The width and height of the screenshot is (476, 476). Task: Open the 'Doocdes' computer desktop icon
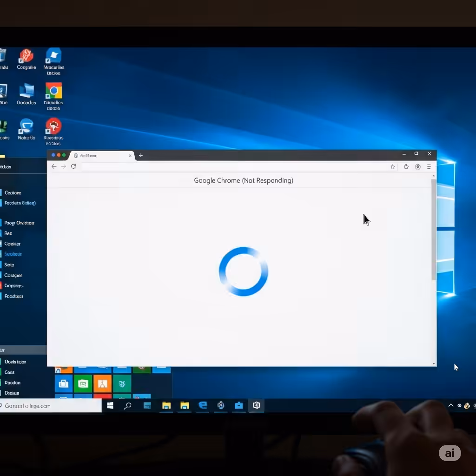(x=26, y=94)
